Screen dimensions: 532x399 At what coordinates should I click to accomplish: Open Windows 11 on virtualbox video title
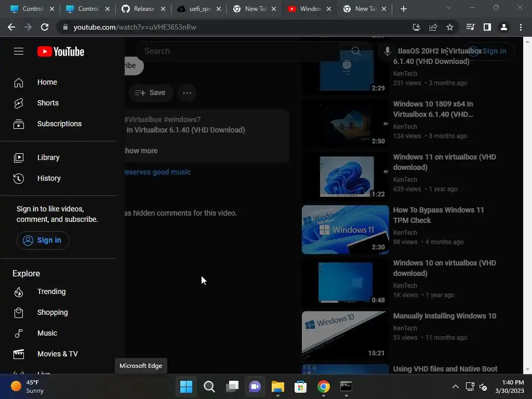445,162
